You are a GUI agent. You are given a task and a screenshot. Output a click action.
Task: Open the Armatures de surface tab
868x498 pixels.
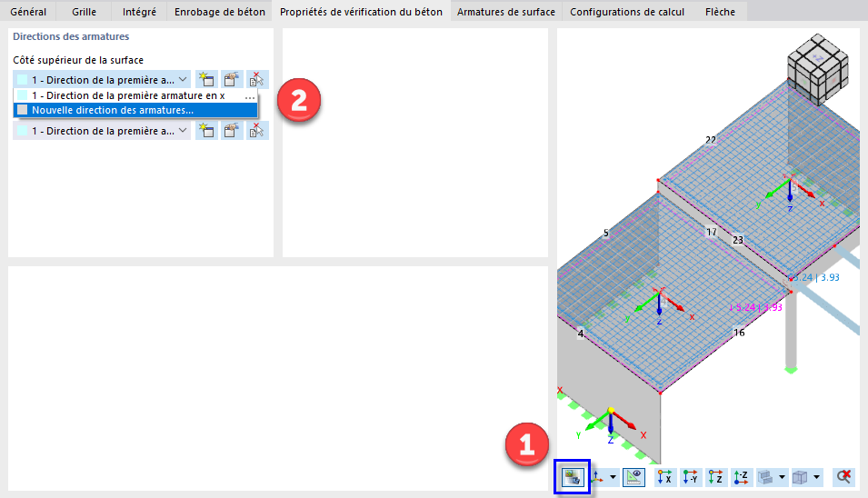(x=506, y=12)
